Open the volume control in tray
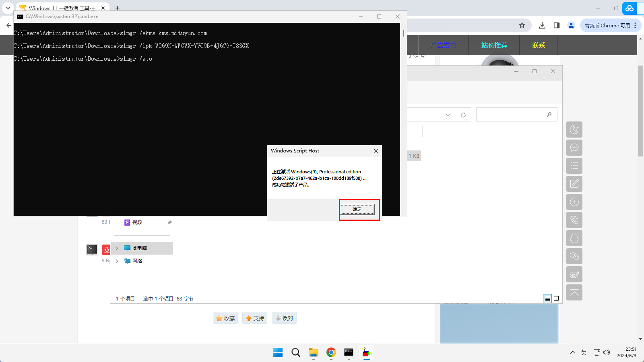The width and height of the screenshot is (644, 362). point(607,352)
